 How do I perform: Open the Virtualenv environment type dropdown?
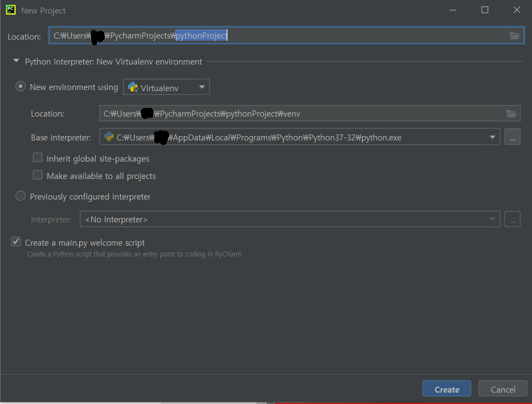click(x=166, y=87)
